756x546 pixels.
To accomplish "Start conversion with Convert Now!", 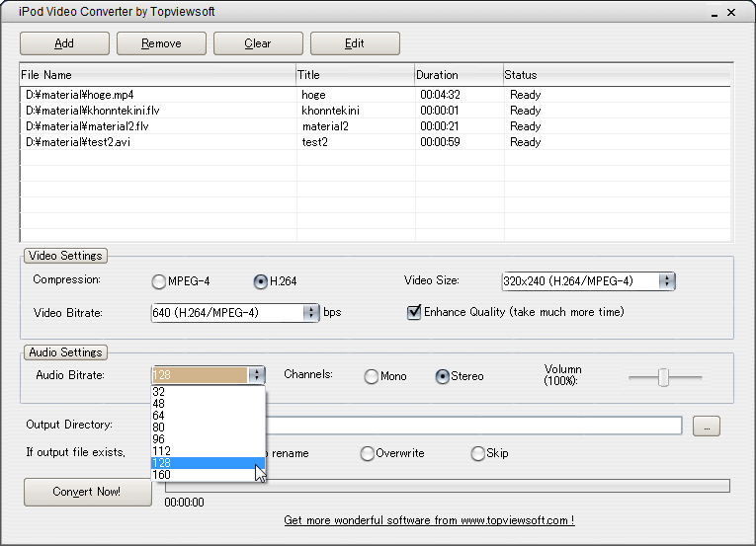I will 87,492.
